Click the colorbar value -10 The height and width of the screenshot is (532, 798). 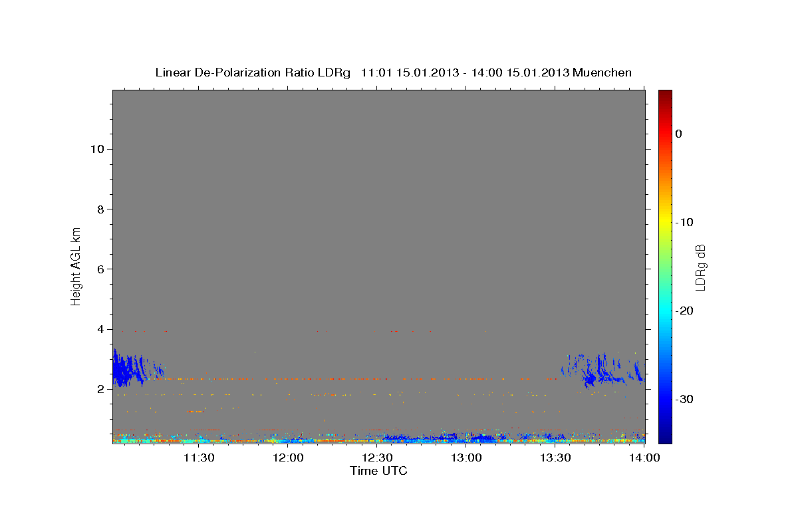pyautogui.click(x=685, y=222)
